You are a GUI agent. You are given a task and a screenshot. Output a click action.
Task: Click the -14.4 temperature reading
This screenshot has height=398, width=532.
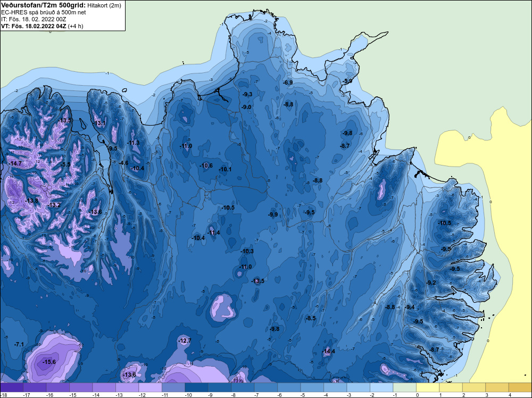coord(328,351)
